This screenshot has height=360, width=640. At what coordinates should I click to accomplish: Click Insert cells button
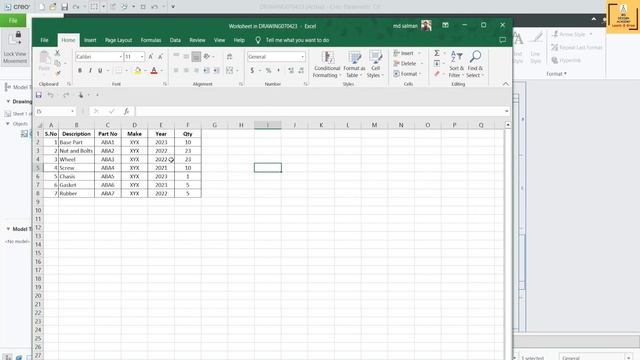pos(403,53)
